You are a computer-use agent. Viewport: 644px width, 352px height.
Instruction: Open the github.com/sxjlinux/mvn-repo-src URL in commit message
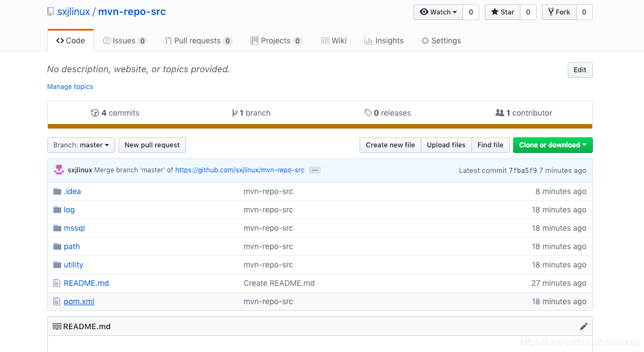[x=240, y=170]
